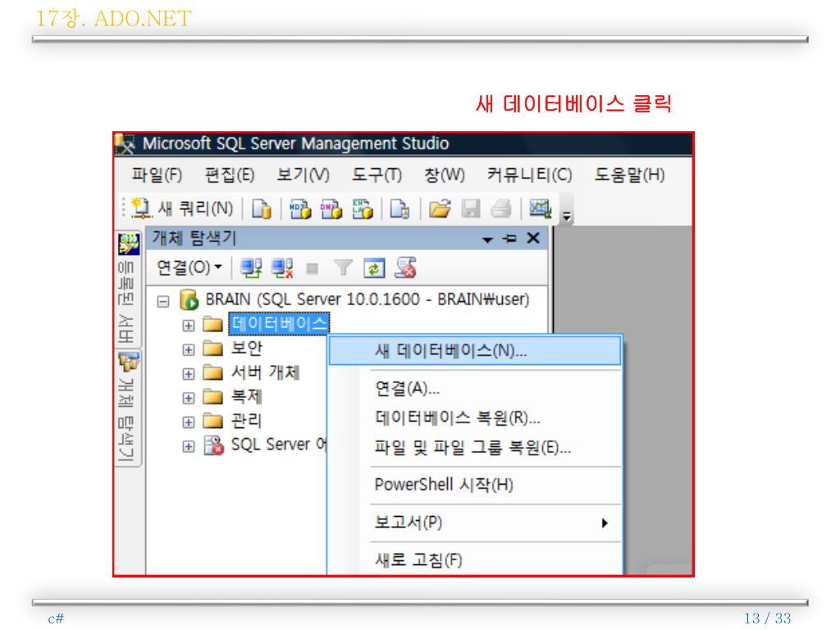Click the folder icon beside 관리
The width and height of the screenshot is (840, 630).
coord(212,421)
